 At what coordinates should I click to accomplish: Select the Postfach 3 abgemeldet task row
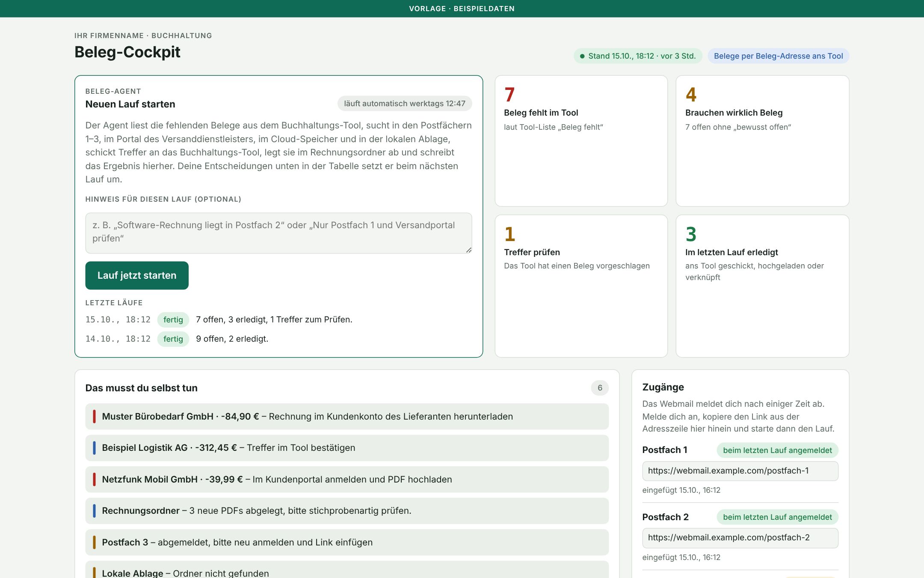pyautogui.click(x=347, y=542)
